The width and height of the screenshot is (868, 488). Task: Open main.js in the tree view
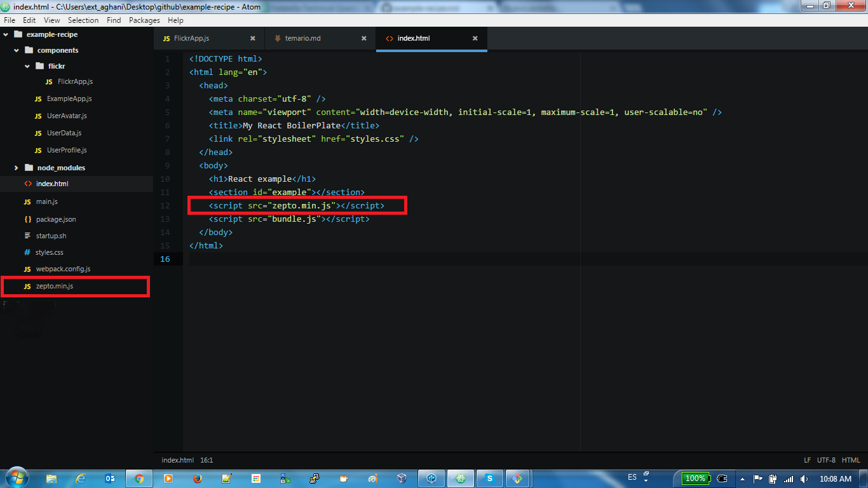[47, 202]
